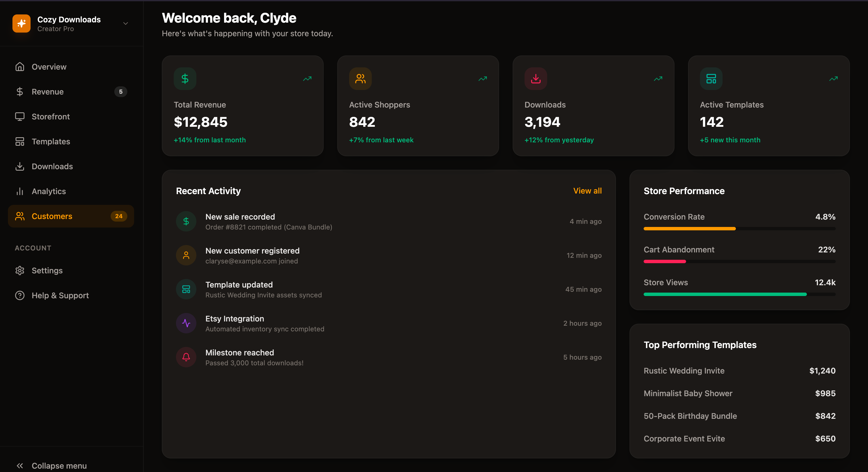Click '$12,845' revenue value
Screen dimensions: 868x472
[x=201, y=122]
